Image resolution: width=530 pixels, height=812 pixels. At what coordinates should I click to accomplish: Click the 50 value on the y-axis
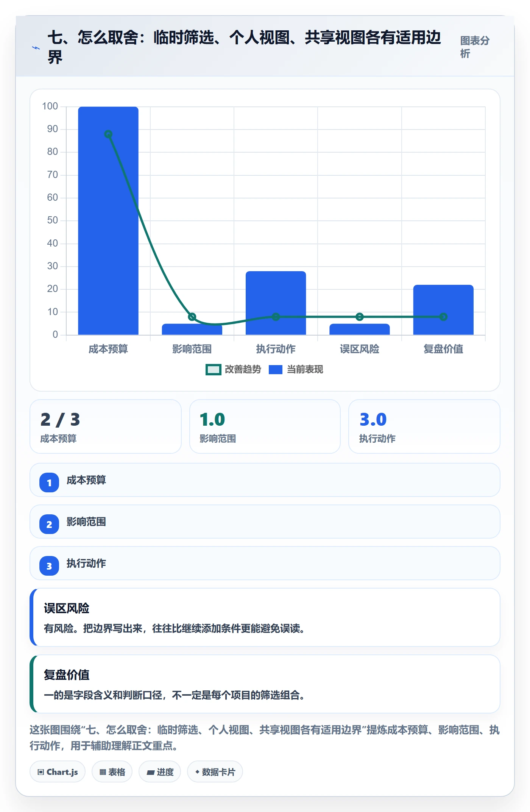(53, 220)
